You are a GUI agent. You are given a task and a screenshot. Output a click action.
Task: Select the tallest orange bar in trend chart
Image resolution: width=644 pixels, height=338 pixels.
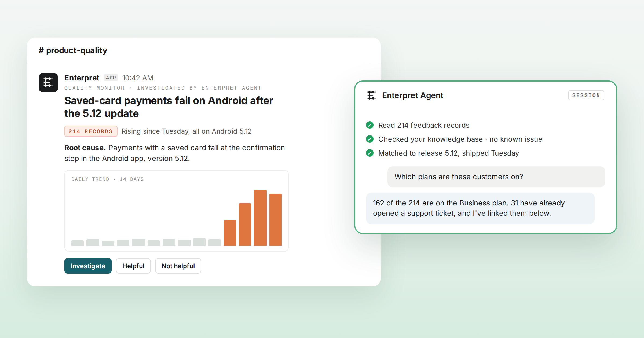(x=260, y=218)
